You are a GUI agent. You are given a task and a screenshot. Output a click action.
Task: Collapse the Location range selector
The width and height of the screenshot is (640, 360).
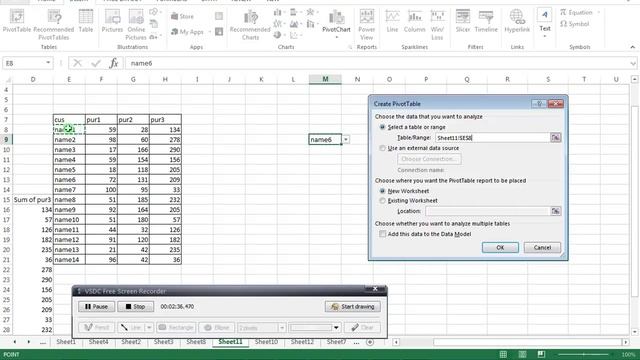[556, 211]
